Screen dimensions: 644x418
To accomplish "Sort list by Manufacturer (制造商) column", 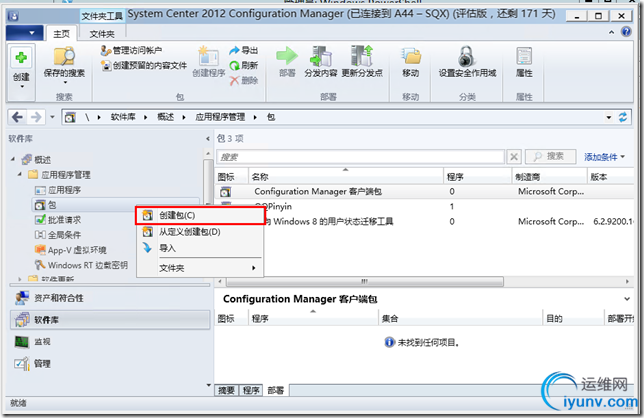I will pyautogui.click(x=550, y=177).
